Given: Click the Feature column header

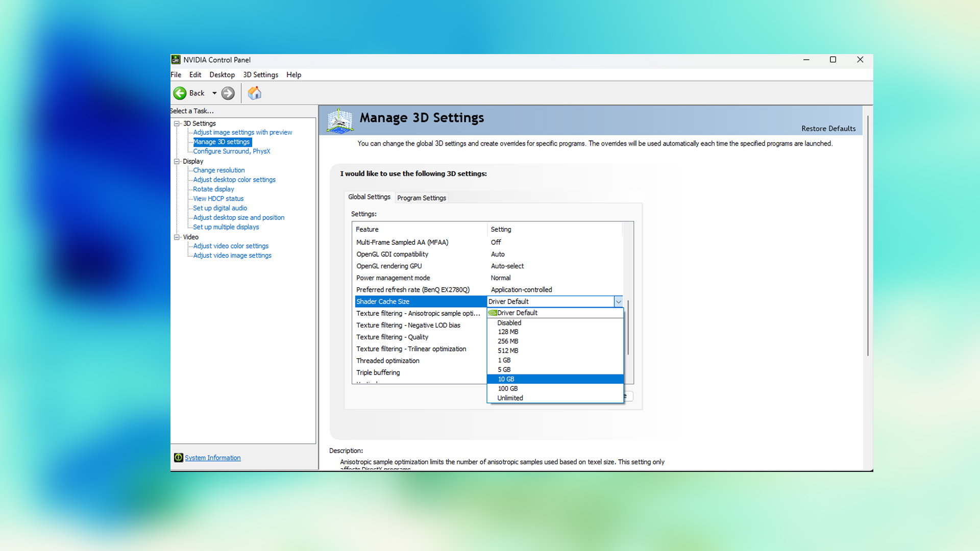Looking at the screenshot, I should point(420,230).
